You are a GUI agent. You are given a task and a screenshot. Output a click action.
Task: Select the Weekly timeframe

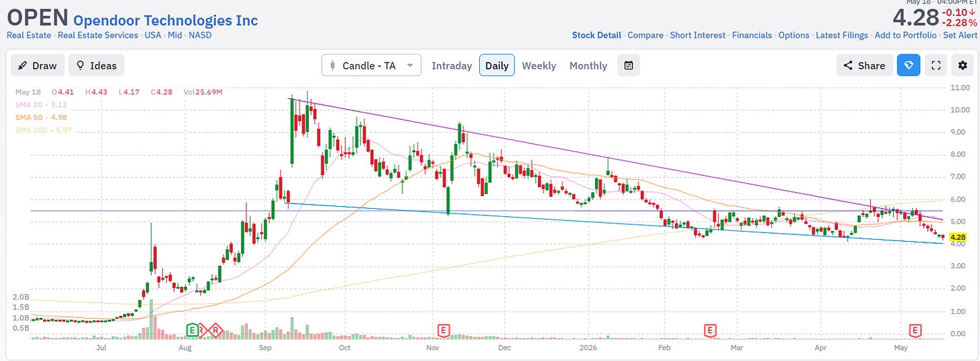(539, 65)
